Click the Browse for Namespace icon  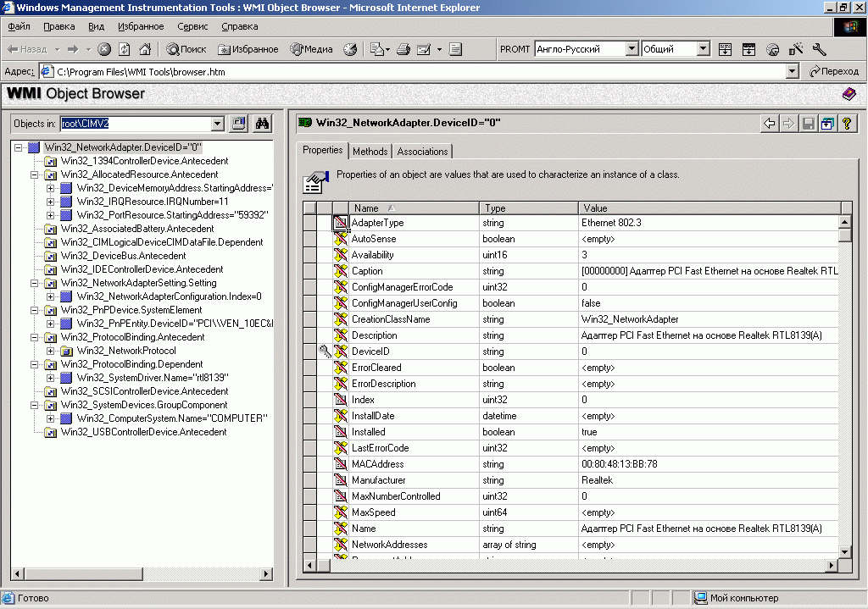[239, 124]
